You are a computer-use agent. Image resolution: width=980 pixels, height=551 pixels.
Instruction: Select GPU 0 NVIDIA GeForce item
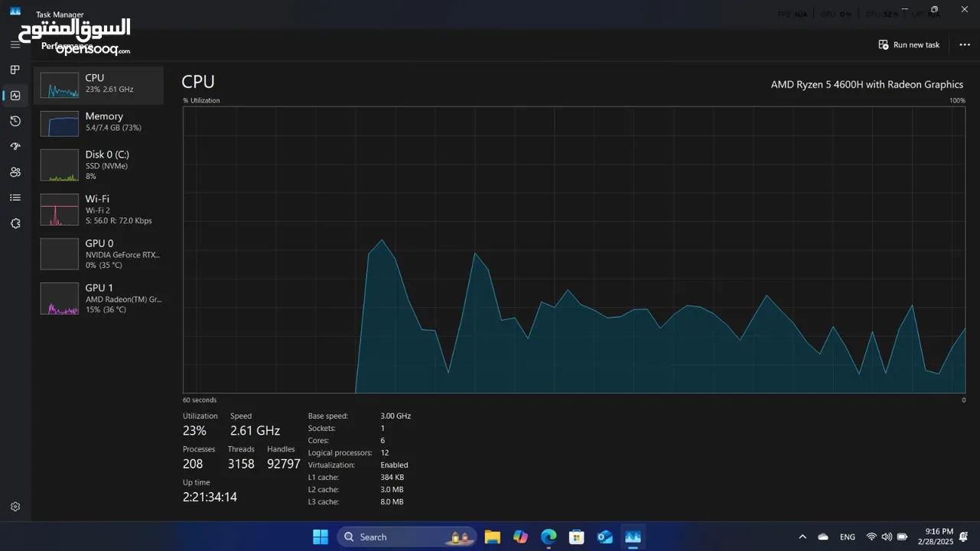click(98, 253)
